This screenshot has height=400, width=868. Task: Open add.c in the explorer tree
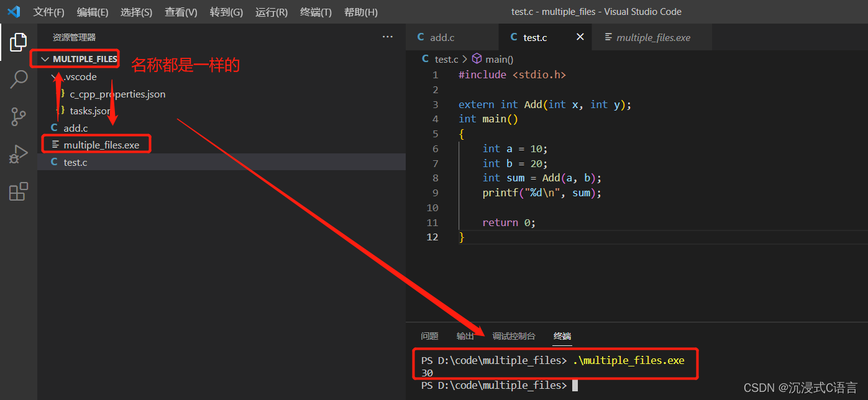[76, 128]
